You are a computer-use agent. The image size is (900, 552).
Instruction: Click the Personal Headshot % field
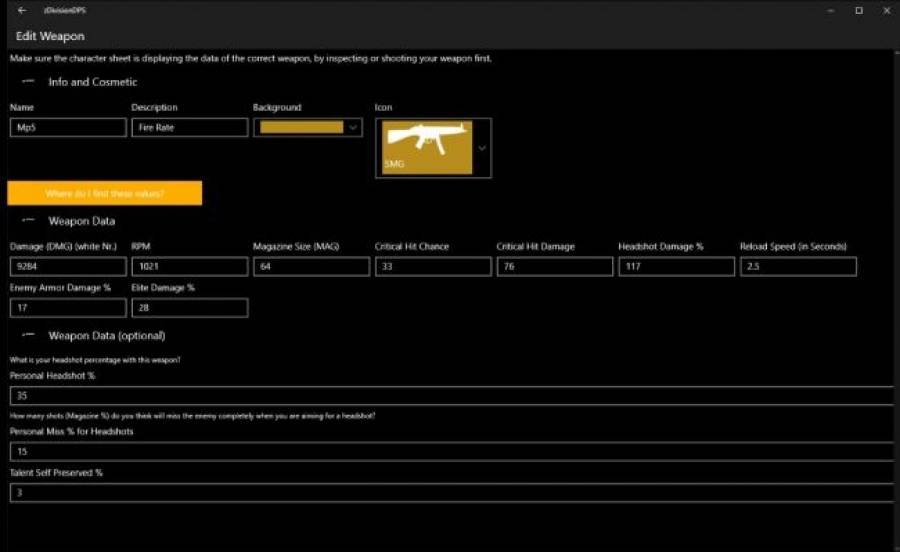[x=450, y=396]
